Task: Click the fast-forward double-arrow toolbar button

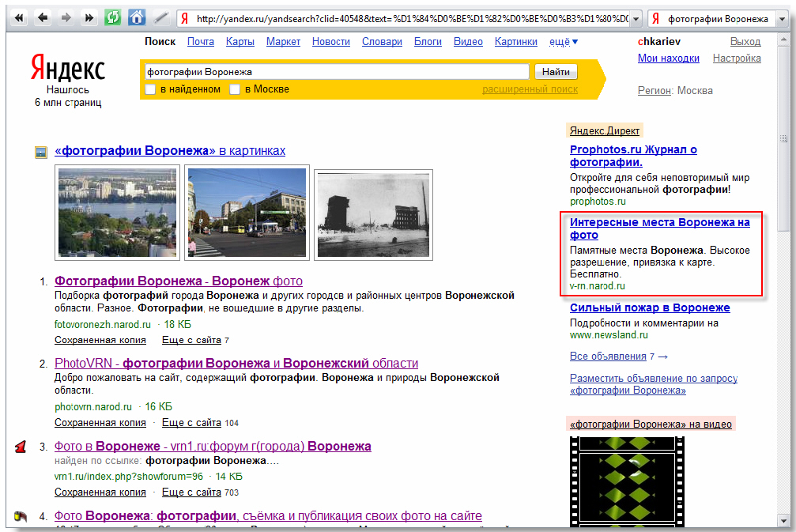Action: pyautogui.click(x=89, y=18)
